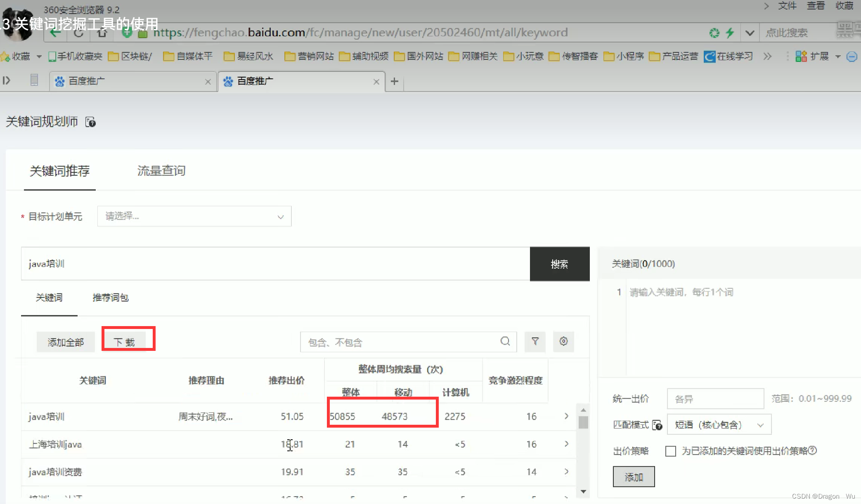This screenshot has height=504, width=861.
Task: Open the 小程序 bookmark folder
Action: (624, 56)
